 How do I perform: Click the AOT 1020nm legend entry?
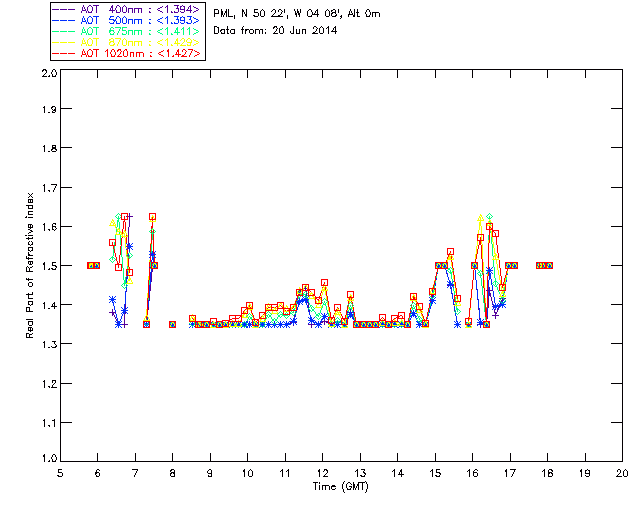point(127,53)
